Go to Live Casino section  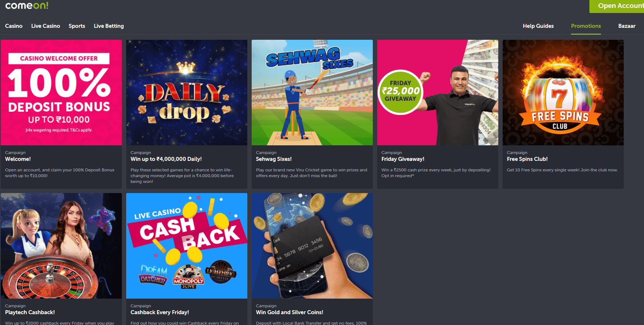46,26
